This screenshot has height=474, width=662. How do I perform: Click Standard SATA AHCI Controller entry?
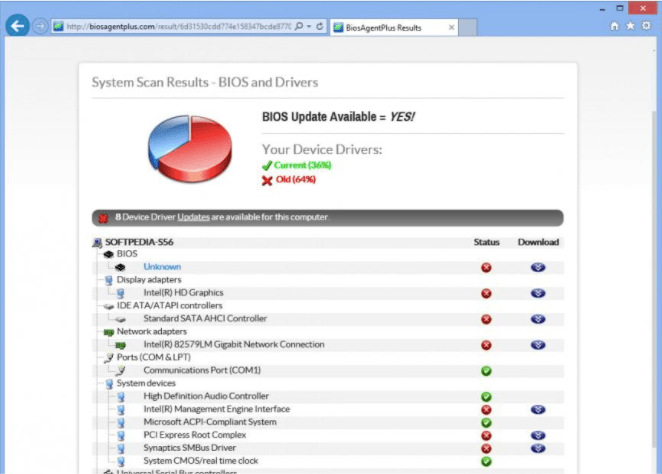tap(205, 318)
